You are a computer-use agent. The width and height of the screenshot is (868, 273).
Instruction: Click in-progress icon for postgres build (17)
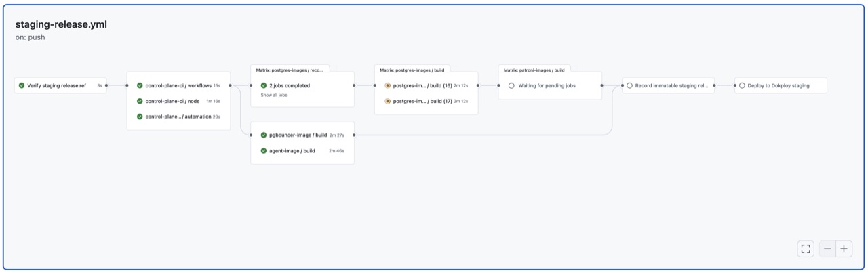click(x=388, y=101)
